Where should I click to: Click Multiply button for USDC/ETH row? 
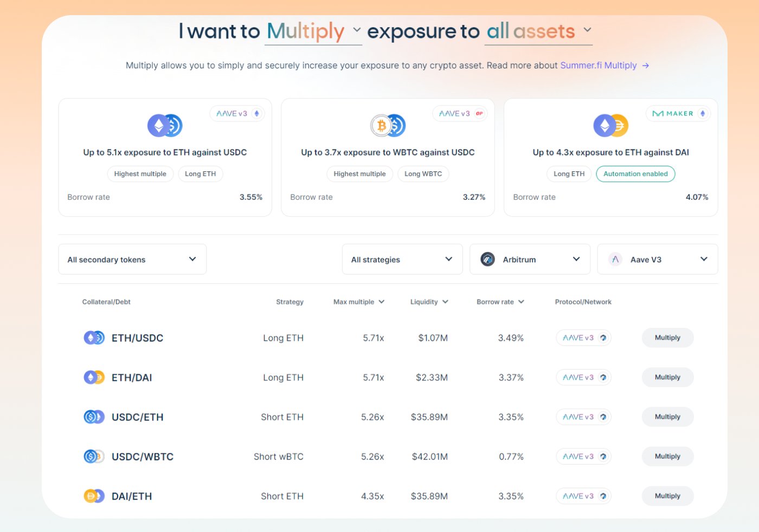coord(667,417)
